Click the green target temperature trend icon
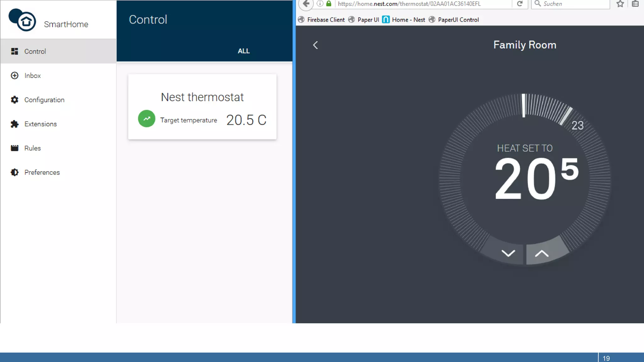This screenshot has height=362, width=644. pos(147,119)
